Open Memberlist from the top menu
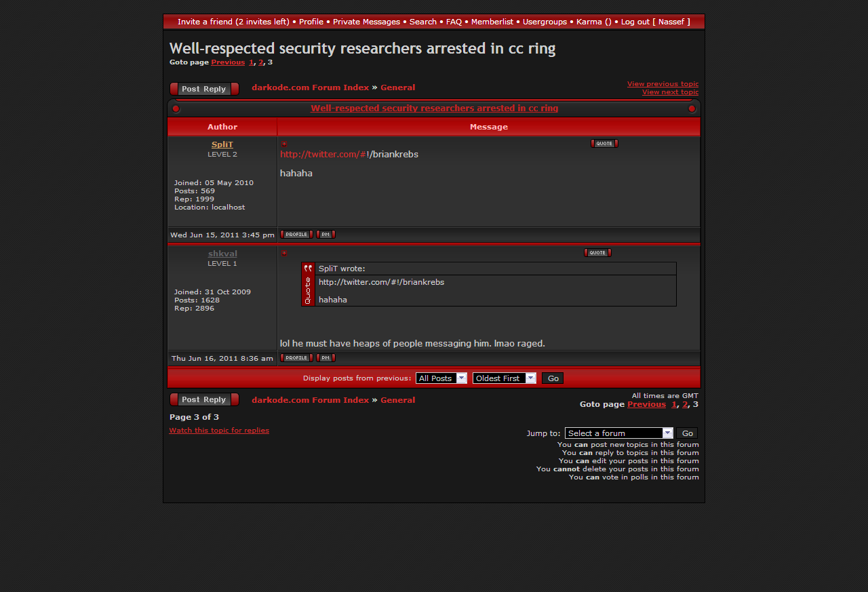This screenshot has width=868, height=592. tap(492, 22)
